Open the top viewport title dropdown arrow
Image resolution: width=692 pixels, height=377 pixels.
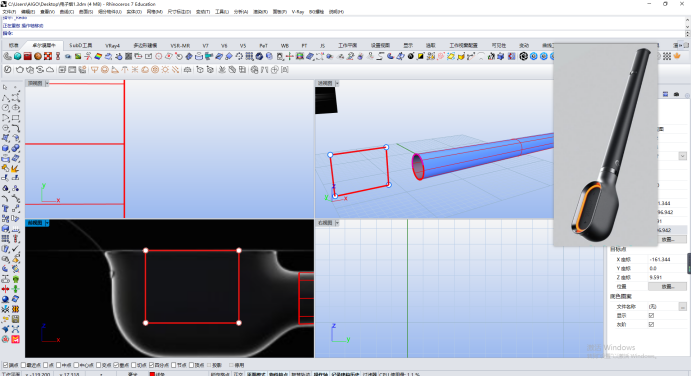click(x=47, y=83)
